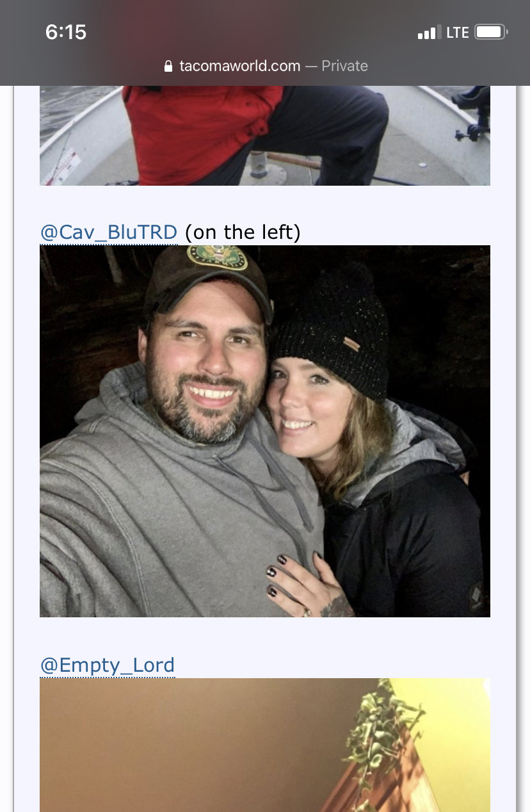Tap the LTE network indicator

458,32
